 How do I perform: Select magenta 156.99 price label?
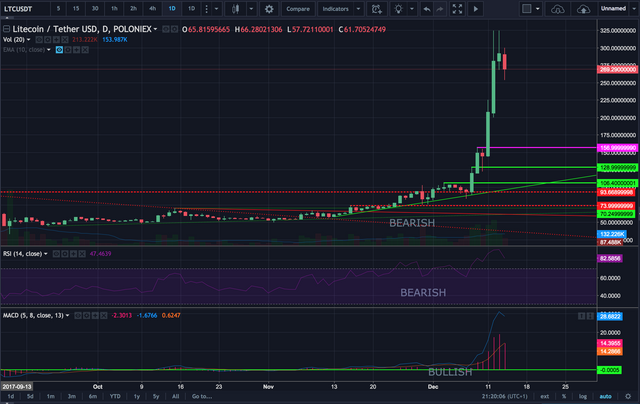point(618,148)
